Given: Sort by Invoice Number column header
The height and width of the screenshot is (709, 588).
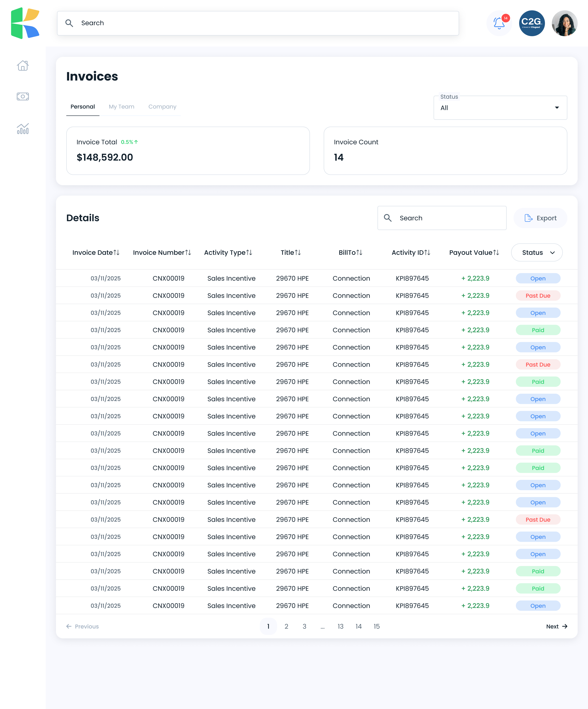Looking at the screenshot, I should (162, 253).
